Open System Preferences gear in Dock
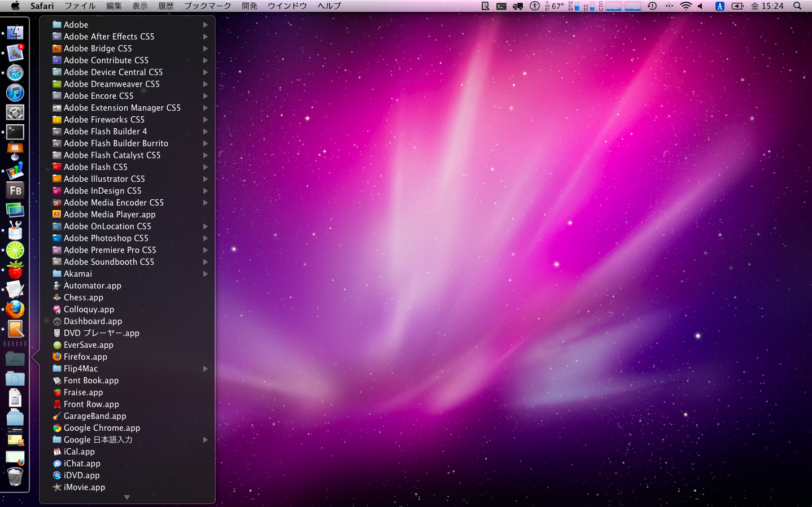This screenshot has height=507, width=812. pos(15,112)
